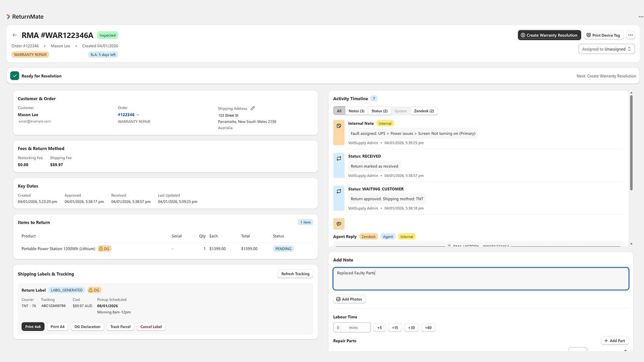The width and height of the screenshot is (644, 362).
Task: Click the ReturnMate logo
Action: (25, 16)
